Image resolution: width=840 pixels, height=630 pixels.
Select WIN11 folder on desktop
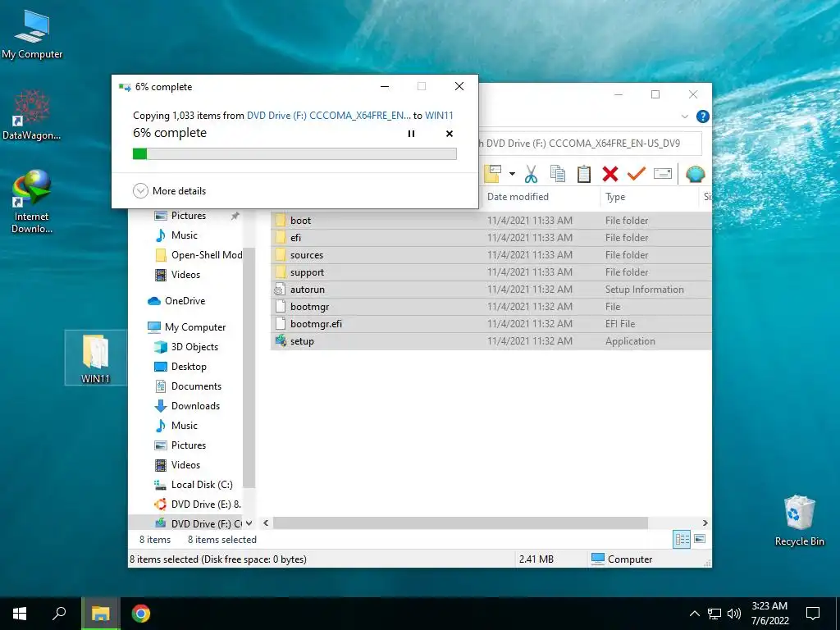tap(95, 358)
